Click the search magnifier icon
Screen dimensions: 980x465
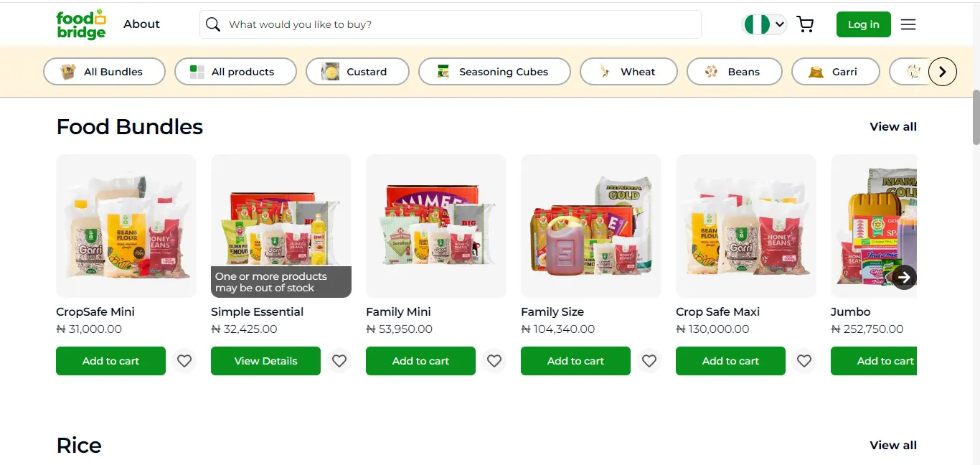[x=213, y=24]
